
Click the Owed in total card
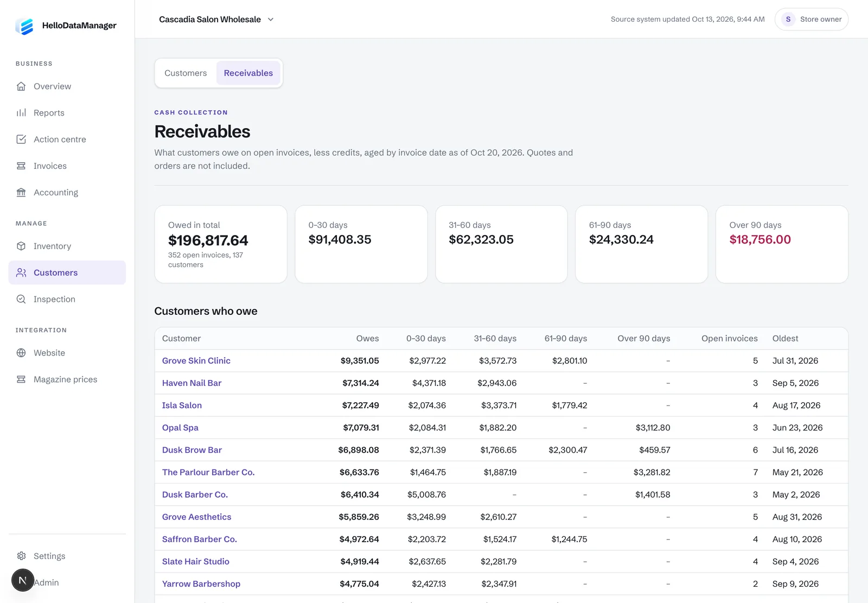click(x=221, y=244)
